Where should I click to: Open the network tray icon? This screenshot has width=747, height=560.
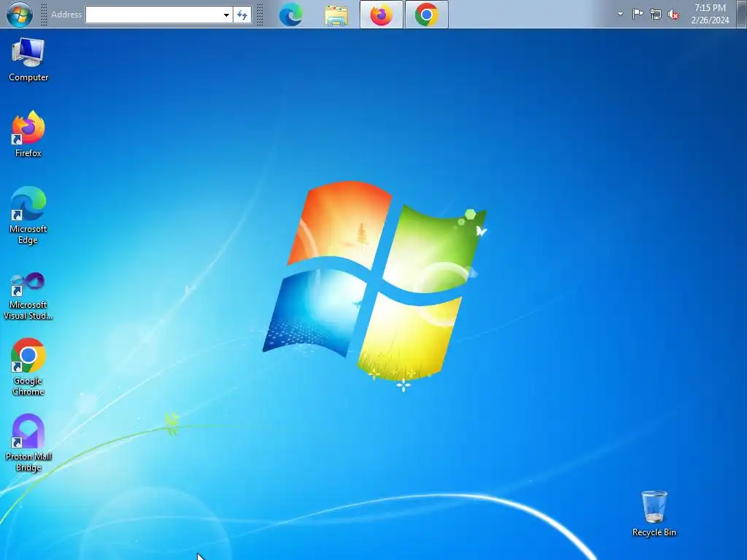[656, 15]
